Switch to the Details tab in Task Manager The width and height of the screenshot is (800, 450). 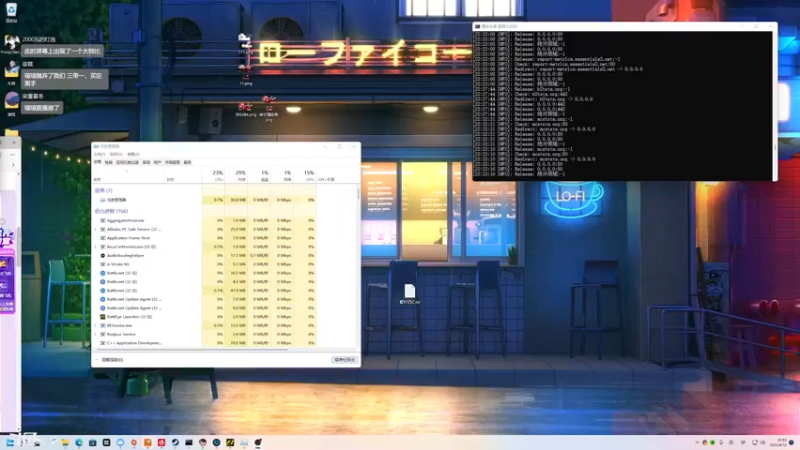point(172,162)
